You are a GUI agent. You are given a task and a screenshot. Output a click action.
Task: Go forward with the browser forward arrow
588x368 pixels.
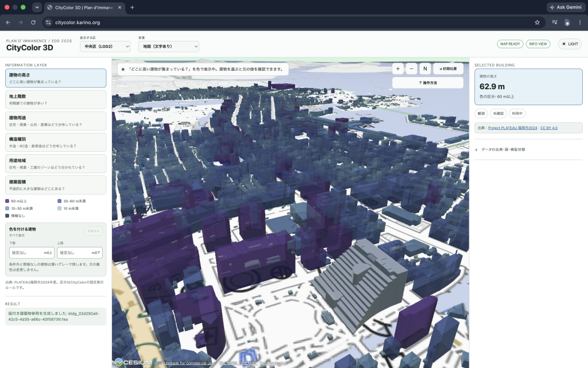coord(21,22)
